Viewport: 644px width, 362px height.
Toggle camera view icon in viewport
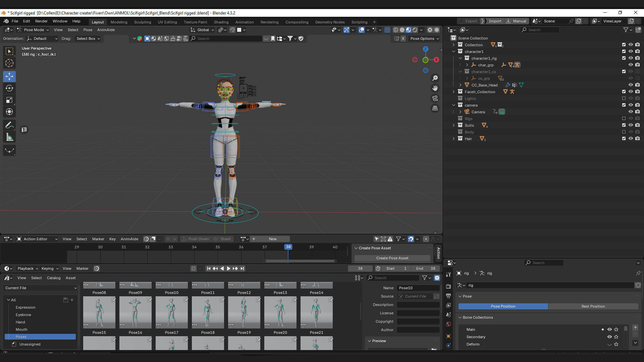tap(435, 98)
